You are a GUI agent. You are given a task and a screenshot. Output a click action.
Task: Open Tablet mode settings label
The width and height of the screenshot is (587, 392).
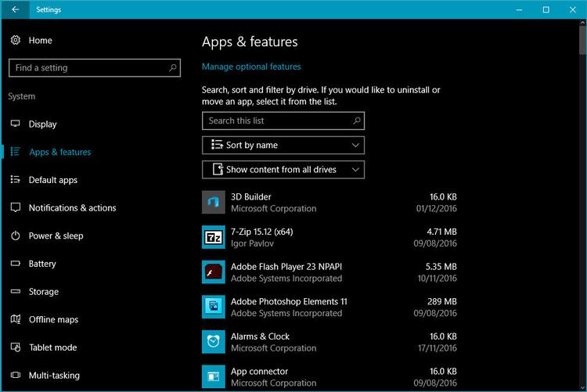52,347
